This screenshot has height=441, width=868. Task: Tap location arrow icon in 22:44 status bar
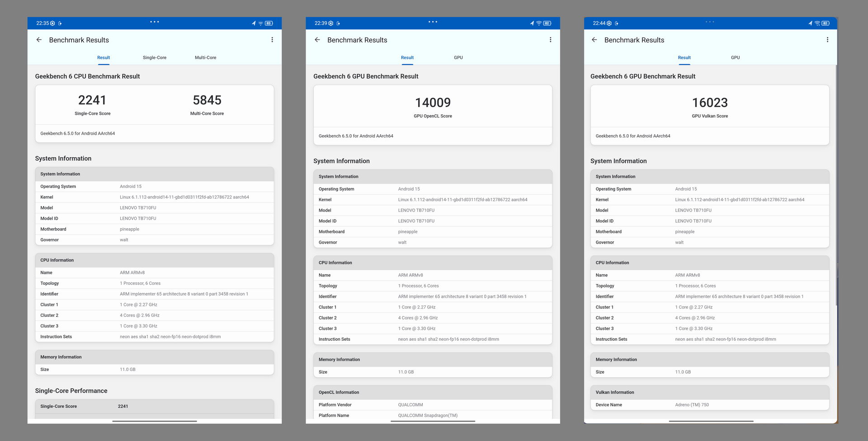(x=810, y=23)
